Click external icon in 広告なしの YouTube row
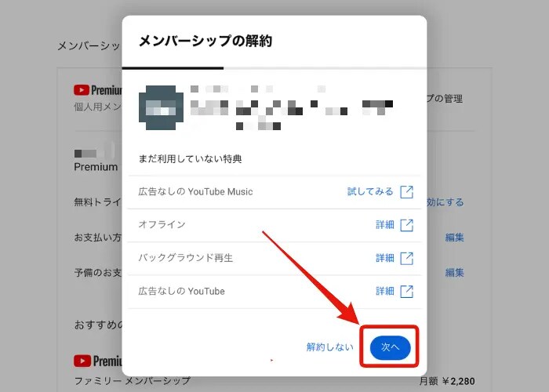This screenshot has width=549, height=392. click(406, 292)
